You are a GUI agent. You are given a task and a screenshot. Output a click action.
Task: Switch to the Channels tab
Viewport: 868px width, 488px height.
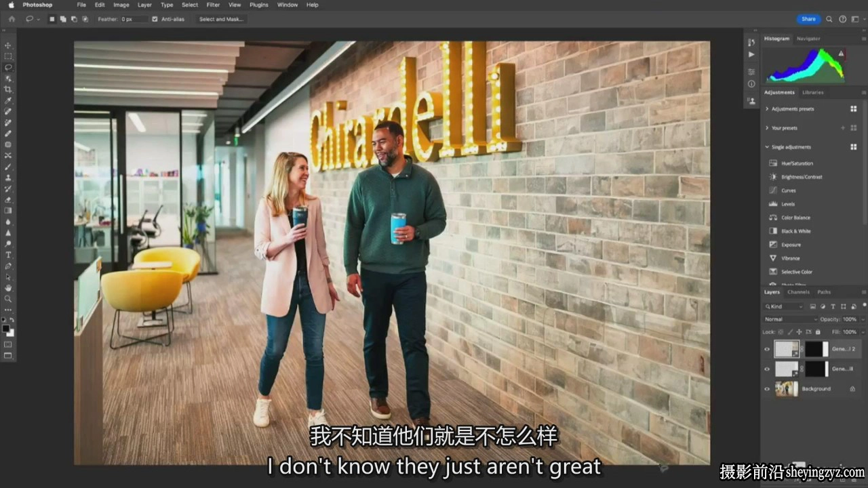(x=799, y=292)
